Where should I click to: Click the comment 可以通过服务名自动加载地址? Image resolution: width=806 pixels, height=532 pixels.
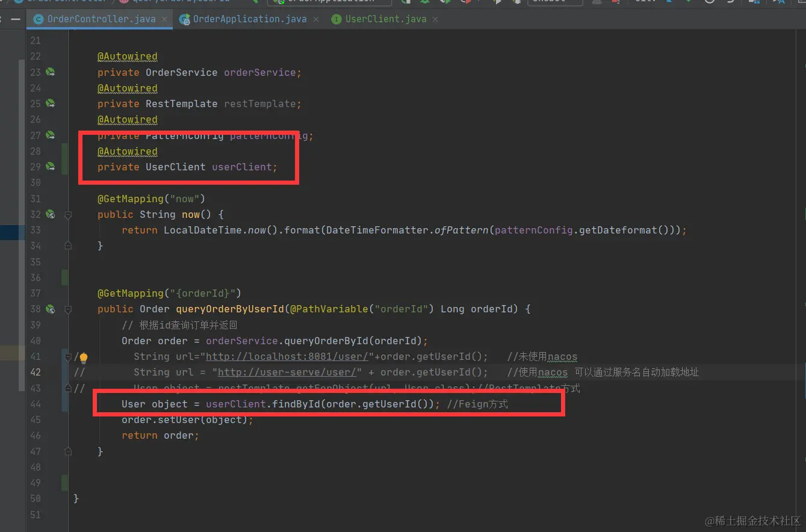(637, 372)
